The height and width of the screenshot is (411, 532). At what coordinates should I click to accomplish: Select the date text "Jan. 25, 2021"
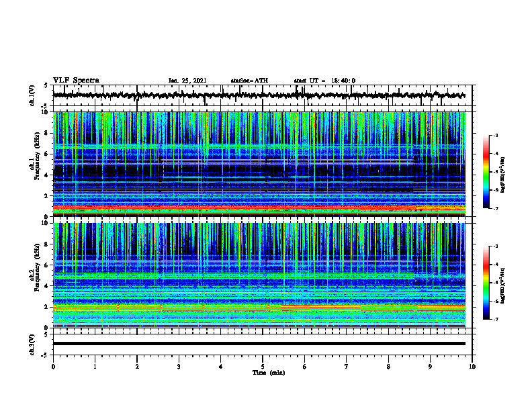[187, 81]
